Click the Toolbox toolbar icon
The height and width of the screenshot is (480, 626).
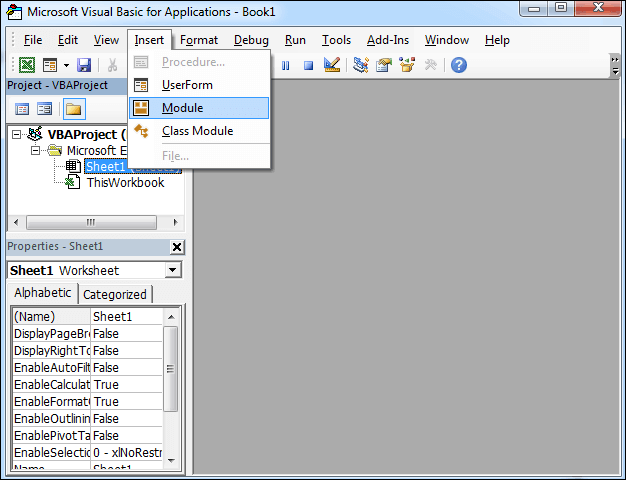(x=430, y=65)
